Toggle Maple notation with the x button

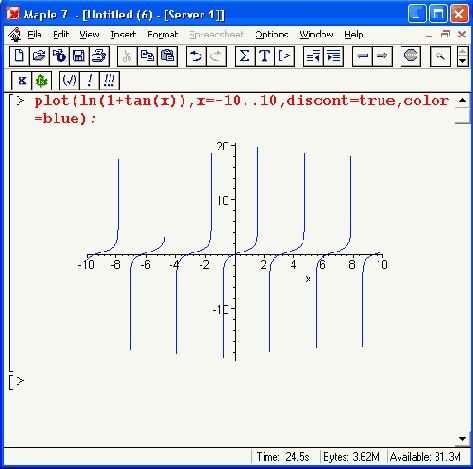tap(22, 80)
